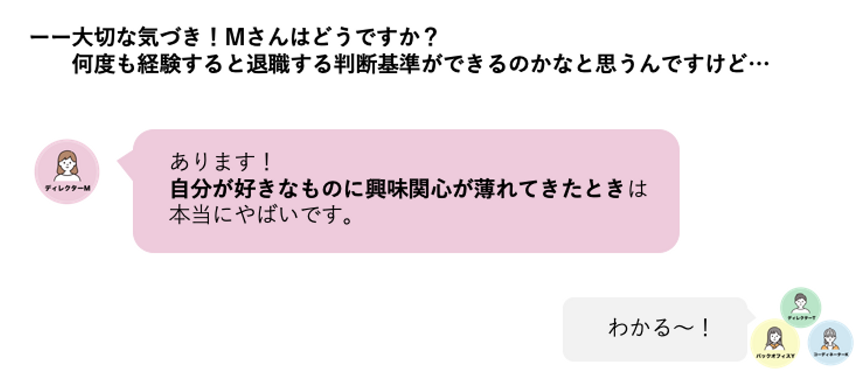Viewport: 868px width, 377px height.
Task: Click the ディレクターM avatar icon
Action: 66,172
